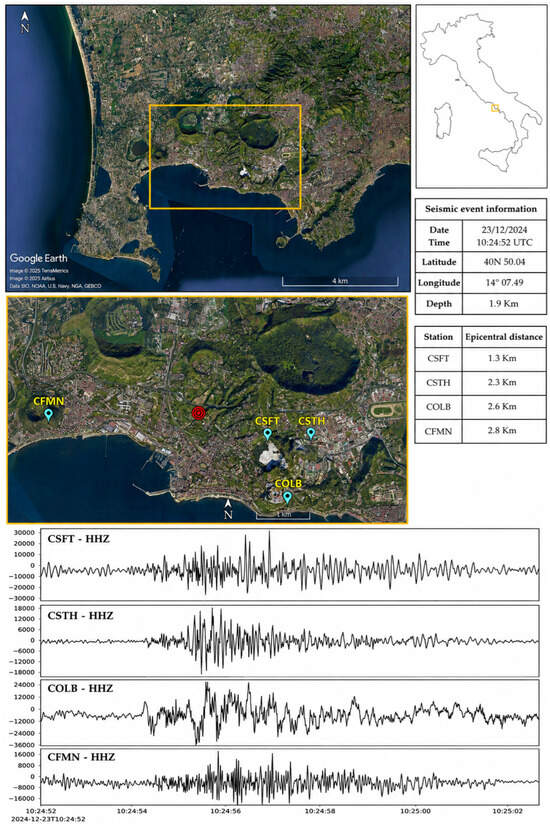Select the COLB - HHZ seismogram label

[80, 688]
